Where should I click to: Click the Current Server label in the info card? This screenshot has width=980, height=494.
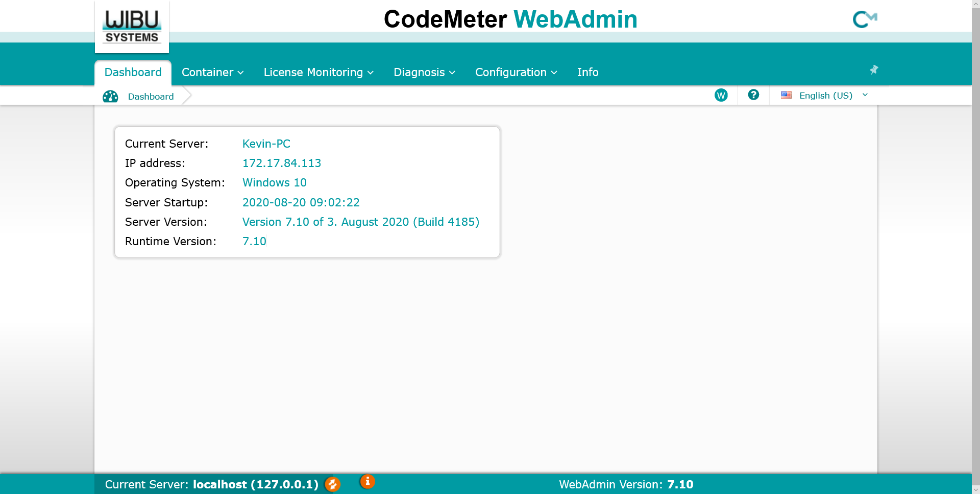click(166, 144)
